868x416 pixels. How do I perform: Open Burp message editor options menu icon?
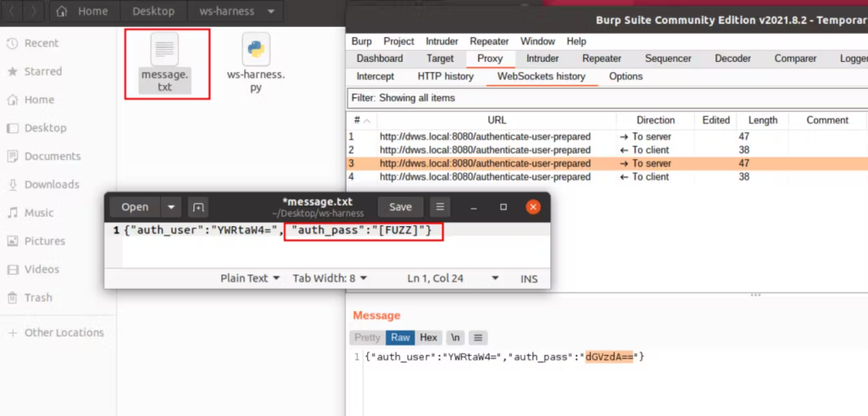pyautogui.click(x=479, y=337)
